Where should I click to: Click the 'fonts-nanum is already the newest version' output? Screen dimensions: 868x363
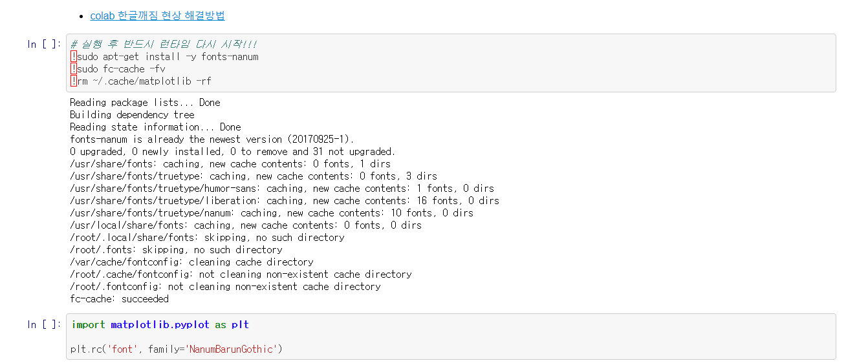pyautogui.click(x=212, y=139)
